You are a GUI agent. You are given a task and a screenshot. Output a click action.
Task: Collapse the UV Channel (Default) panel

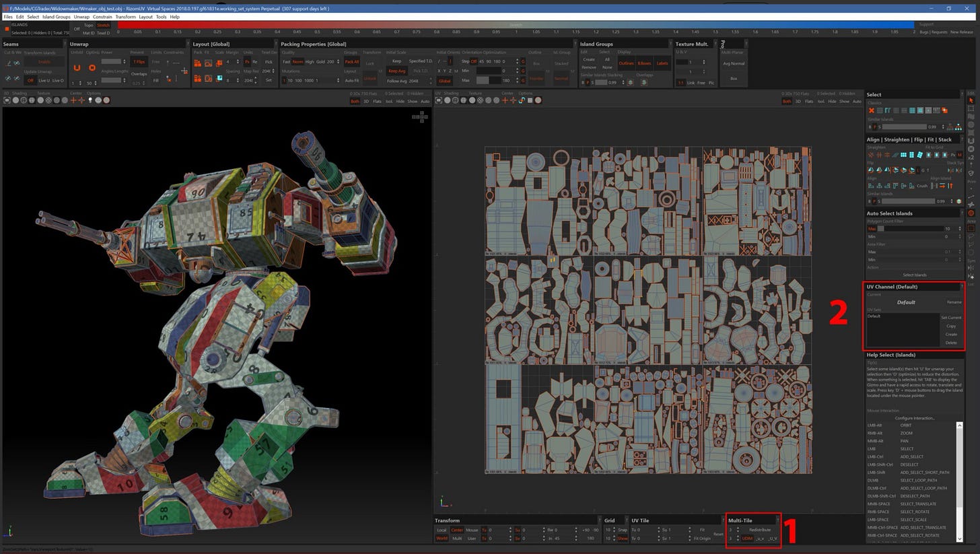tap(960, 287)
